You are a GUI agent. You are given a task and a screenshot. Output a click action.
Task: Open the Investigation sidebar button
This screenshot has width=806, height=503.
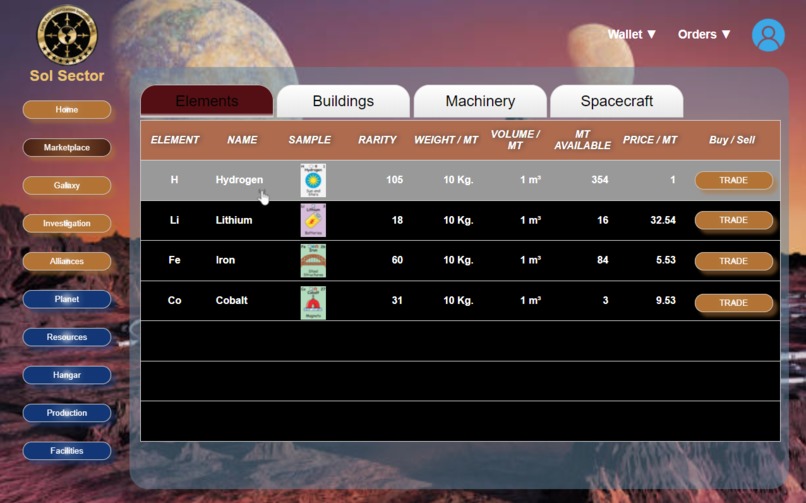click(67, 223)
